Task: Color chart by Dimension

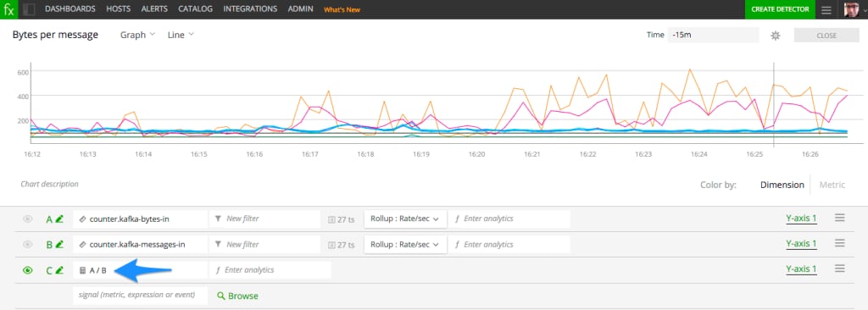Action: tap(782, 185)
